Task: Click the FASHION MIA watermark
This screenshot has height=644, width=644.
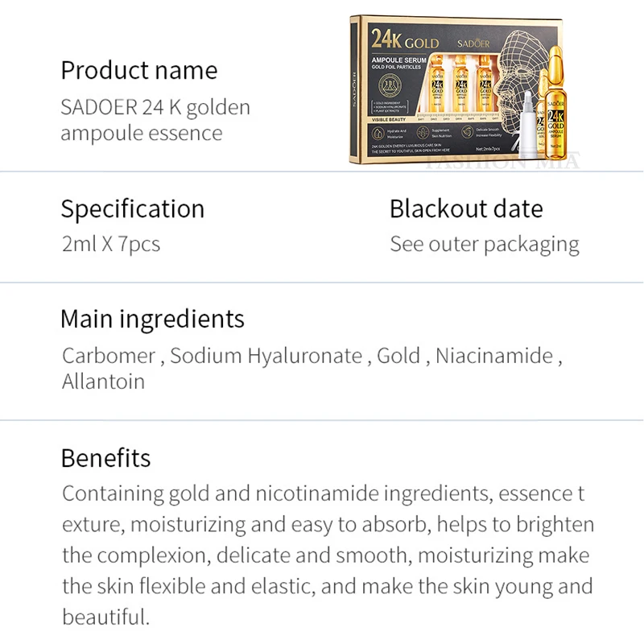Action: pos(502,161)
